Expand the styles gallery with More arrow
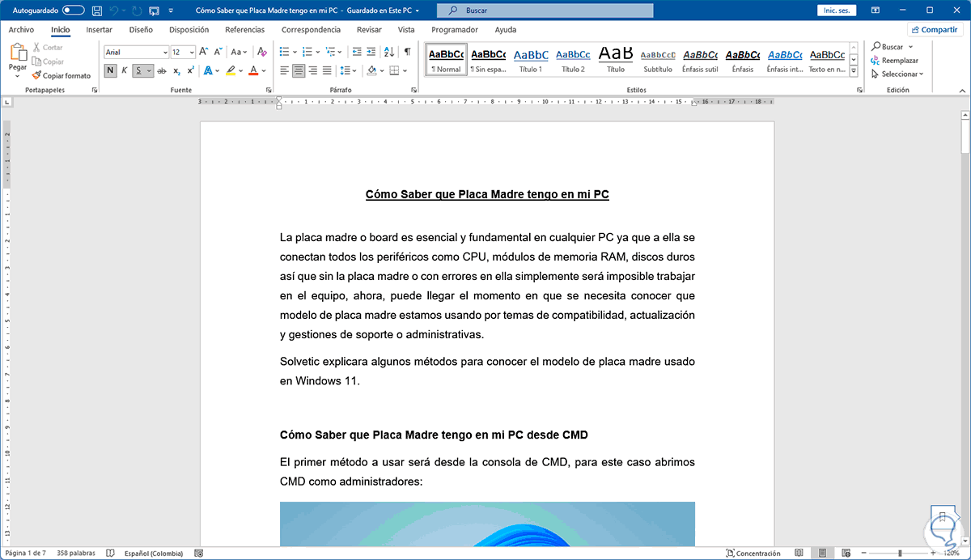 (854, 71)
